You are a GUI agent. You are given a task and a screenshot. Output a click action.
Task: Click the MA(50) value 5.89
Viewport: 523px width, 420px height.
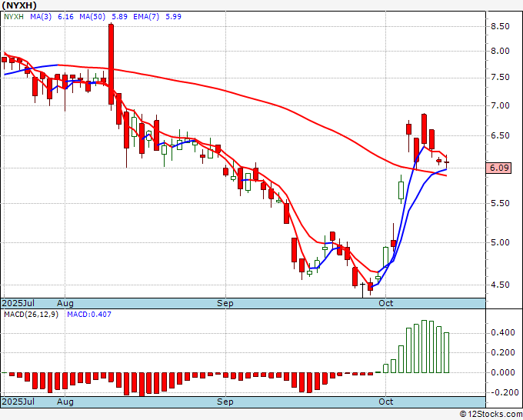119,16
